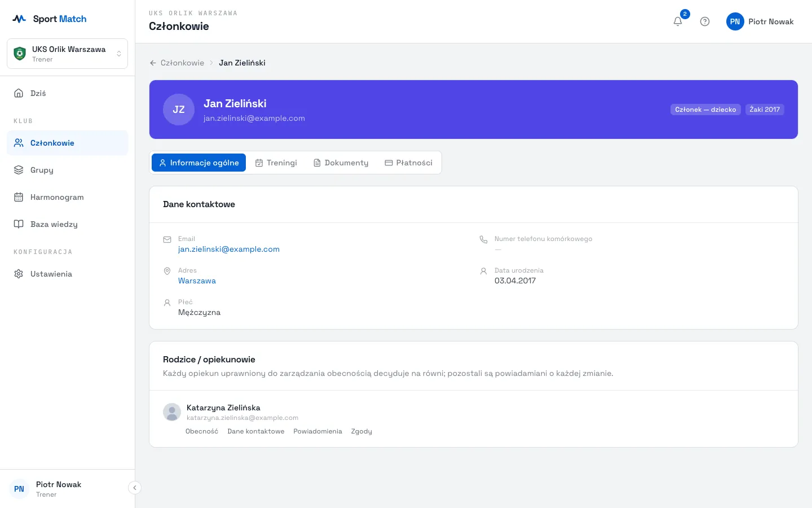Switch to the Treningi tab
The width and height of the screenshot is (812, 508).
276,163
